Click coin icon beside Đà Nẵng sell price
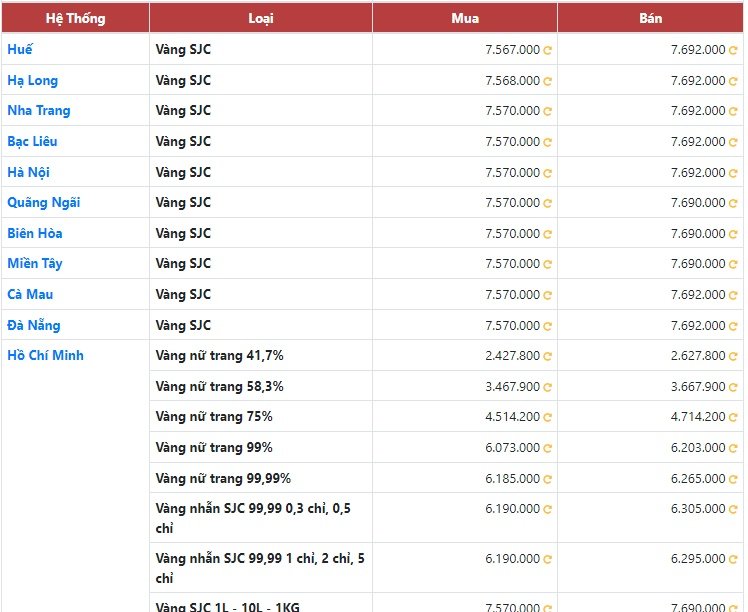This screenshot has height=612, width=748. [x=733, y=326]
